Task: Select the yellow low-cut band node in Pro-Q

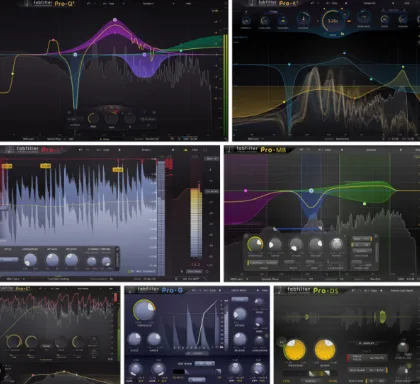Action: tap(13, 74)
